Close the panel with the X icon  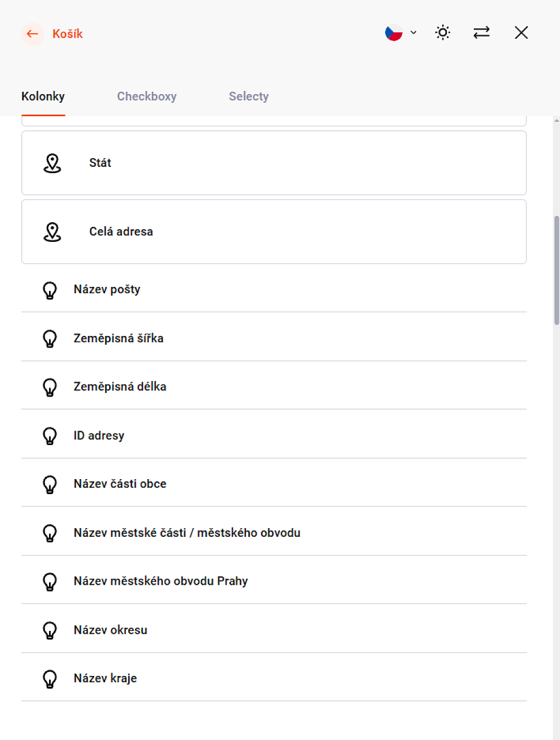click(521, 33)
